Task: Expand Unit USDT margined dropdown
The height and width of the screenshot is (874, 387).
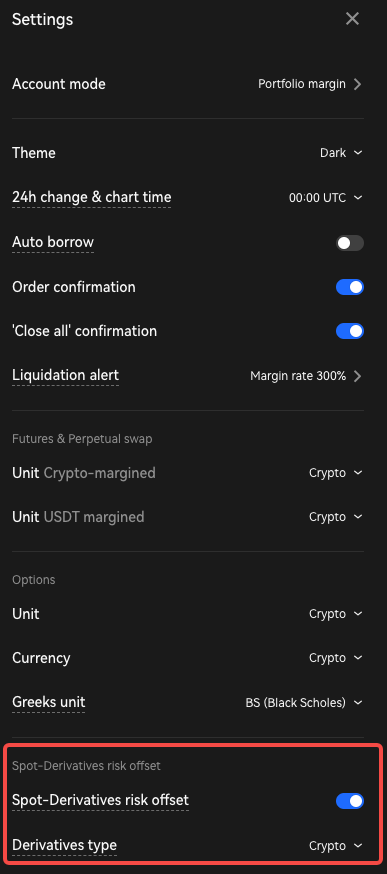Action: point(336,517)
